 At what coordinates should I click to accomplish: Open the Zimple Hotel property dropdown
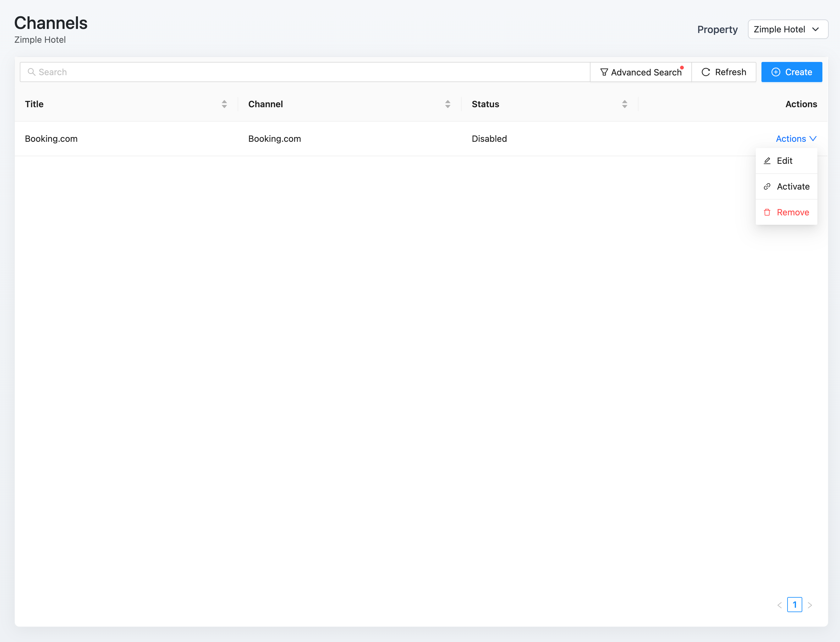tap(787, 30)
